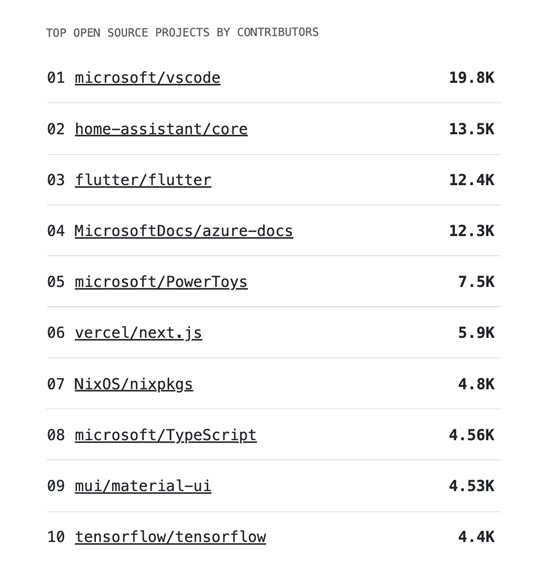550x588 pixels.
Task: Click rank number 01 beside vscode
Action: [x=56, y=78]
